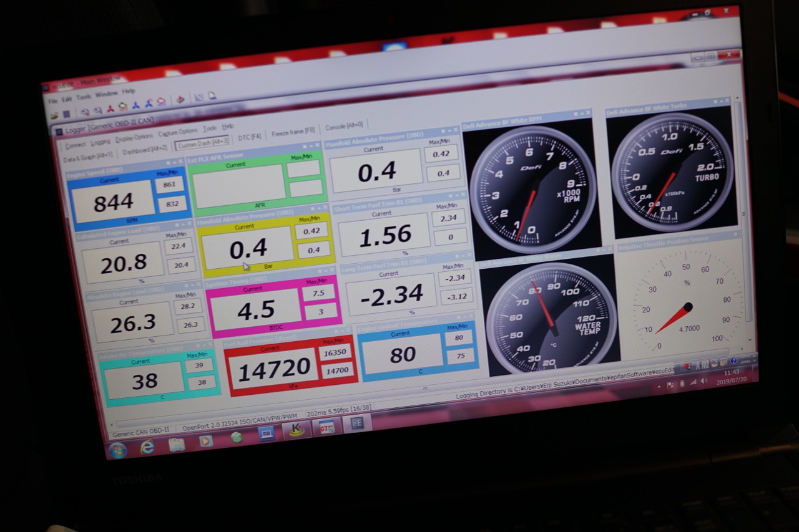Open the media player taskbar icon
799x532 pixels.
tap(206, 441)
